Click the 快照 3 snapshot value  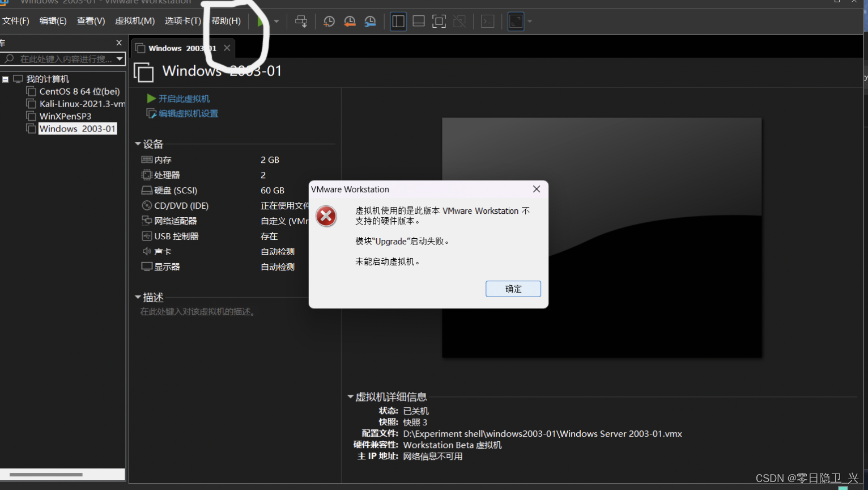coord(415,422)
